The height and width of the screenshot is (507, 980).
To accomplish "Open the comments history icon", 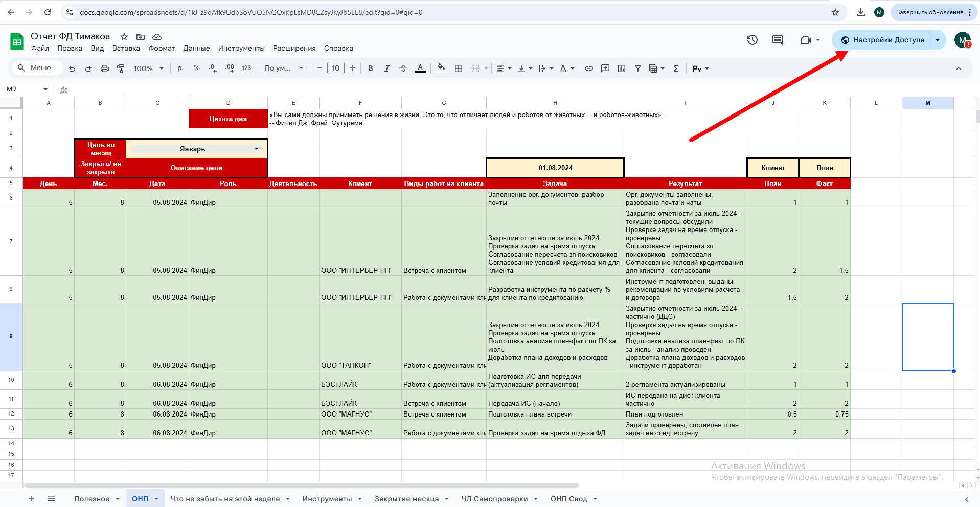I will (778, 40).
